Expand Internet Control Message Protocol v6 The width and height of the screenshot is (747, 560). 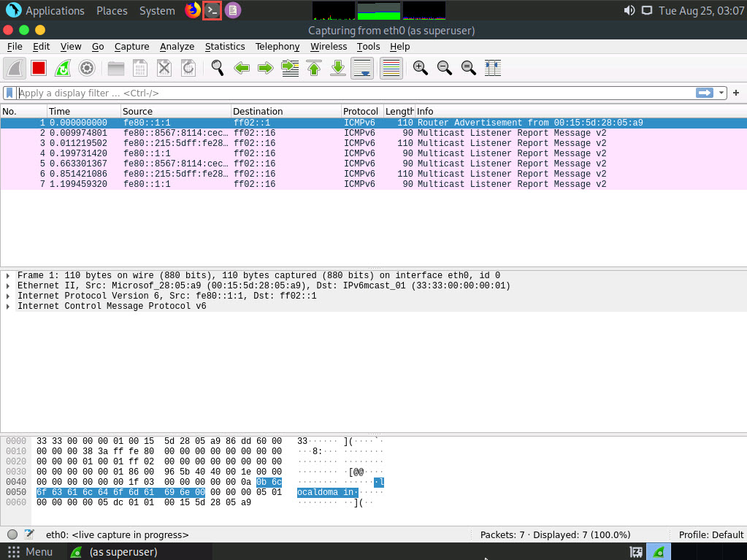(x=8, y=306)
